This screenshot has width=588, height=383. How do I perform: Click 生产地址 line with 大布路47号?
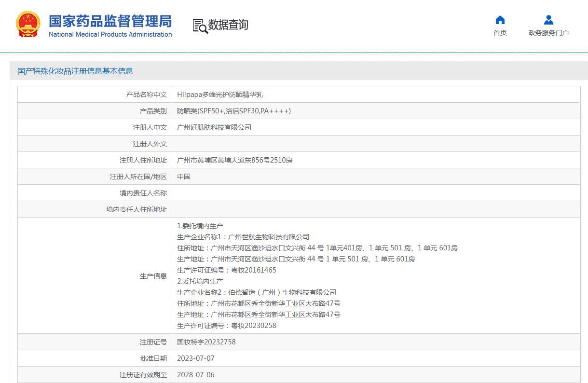(259, 315)
